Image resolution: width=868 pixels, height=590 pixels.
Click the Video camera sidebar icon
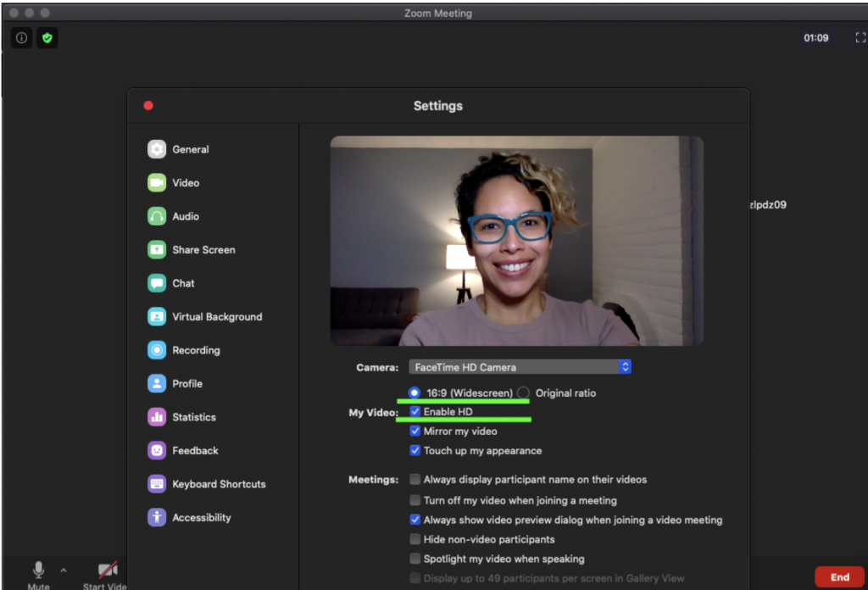click(157, 182)
